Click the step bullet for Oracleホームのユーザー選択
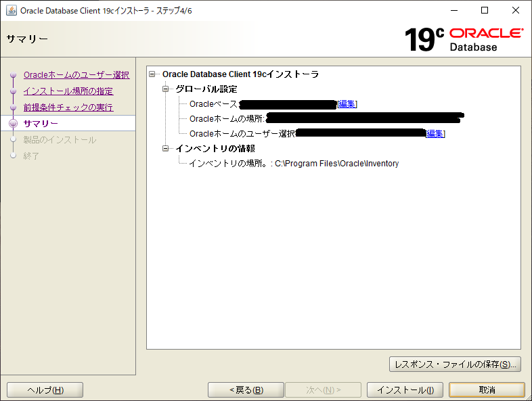Image resolution: width=532 pixels, height=401 pixels. (x=14, y=75)
